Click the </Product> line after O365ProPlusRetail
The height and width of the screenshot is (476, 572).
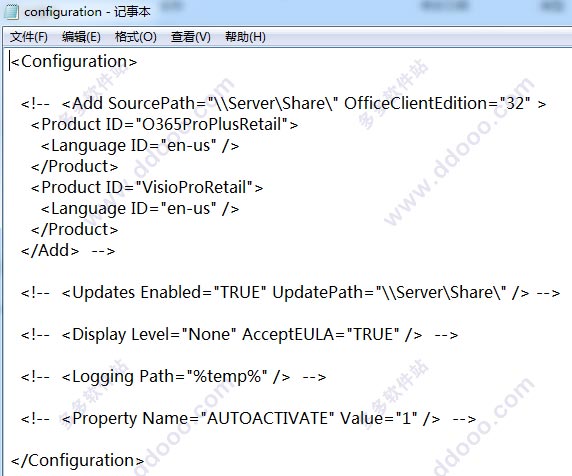75,167
